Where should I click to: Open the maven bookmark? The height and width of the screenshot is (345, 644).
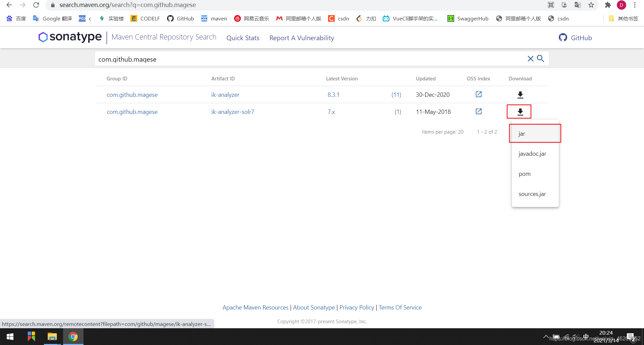[x=214, y=18]
